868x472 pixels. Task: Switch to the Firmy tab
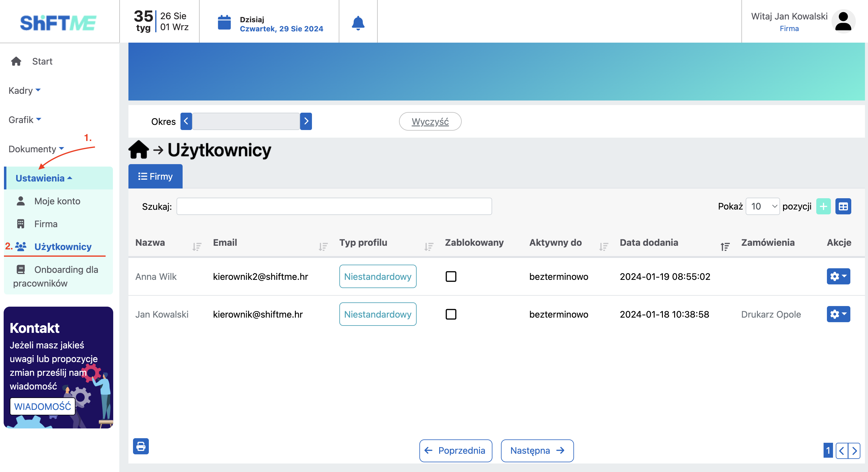(155, 176)
